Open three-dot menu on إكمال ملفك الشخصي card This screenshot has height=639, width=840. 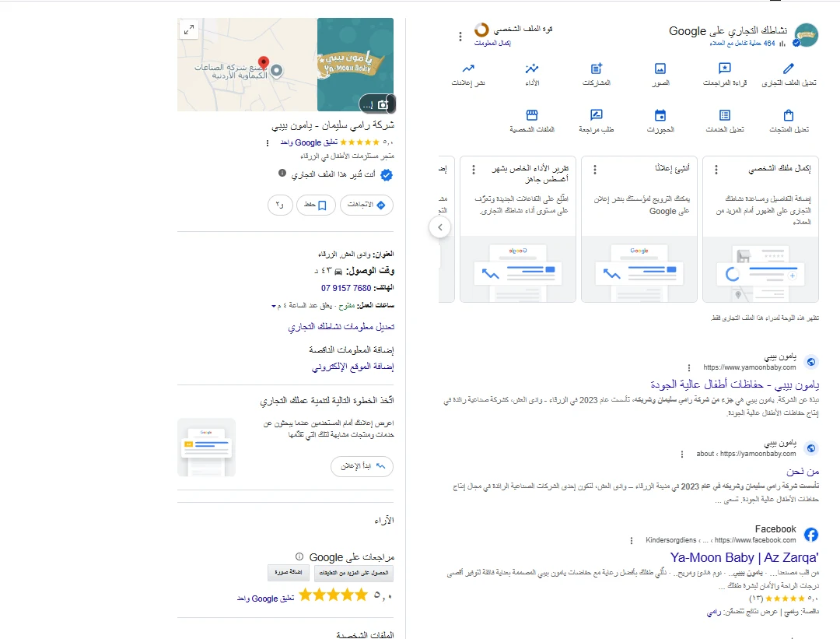point(716,170)
